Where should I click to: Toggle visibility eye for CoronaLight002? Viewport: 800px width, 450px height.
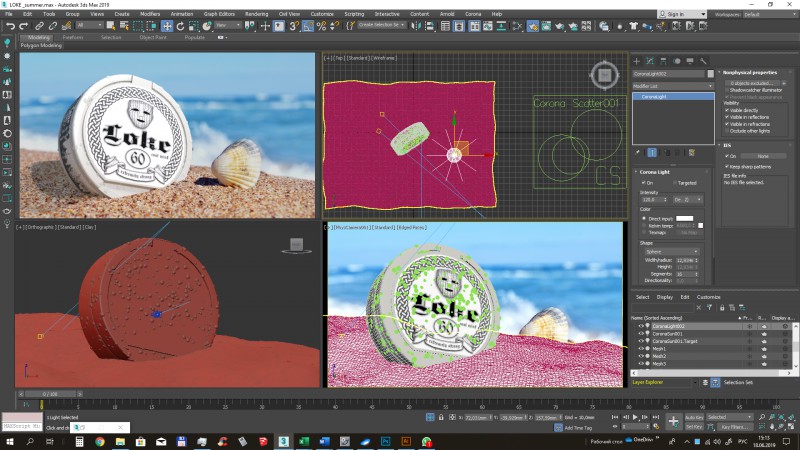pyautogui.click(x=641, y=326)
